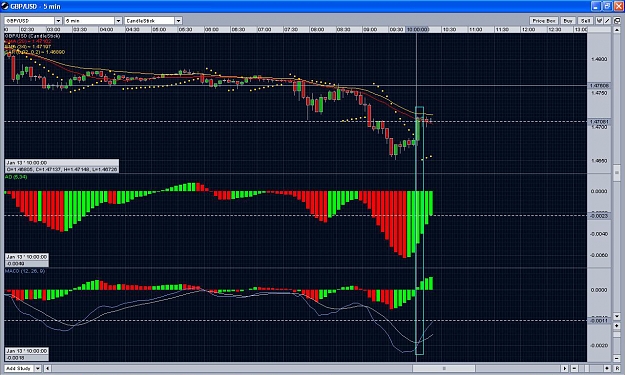Image resolution: width=625 pixels, height=375 pixels.
Task: Click the MACD (12, 26, 9) indicator label
Action: coord(25,271)
